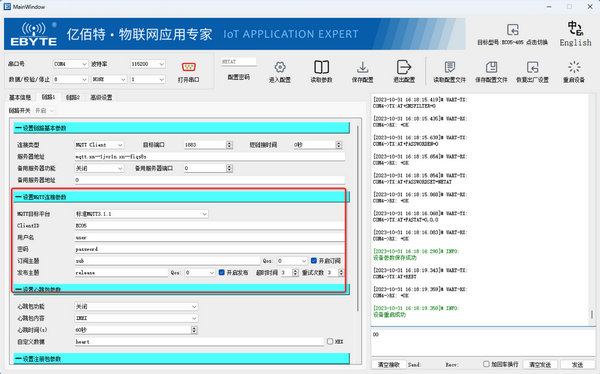Adjust the backup server port stepper
The height and width of the screenshot is (374, 600).
tap(229, 168)
